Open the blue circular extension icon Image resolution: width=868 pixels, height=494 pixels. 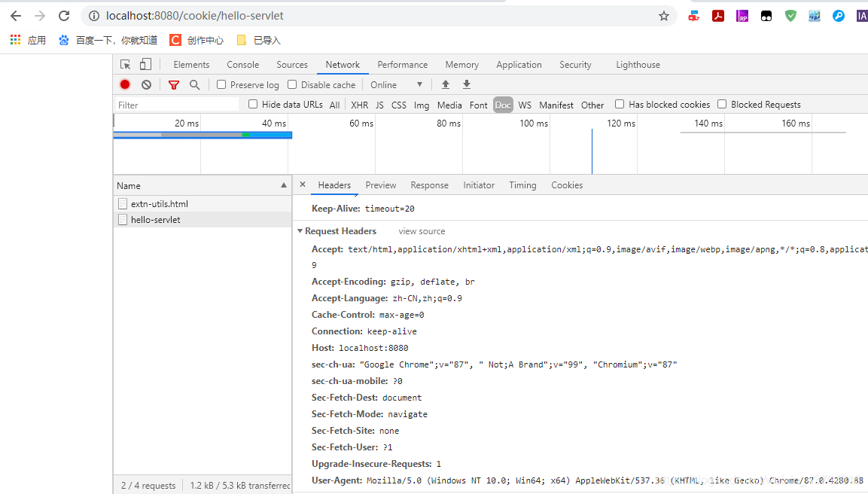coord(839,16)
